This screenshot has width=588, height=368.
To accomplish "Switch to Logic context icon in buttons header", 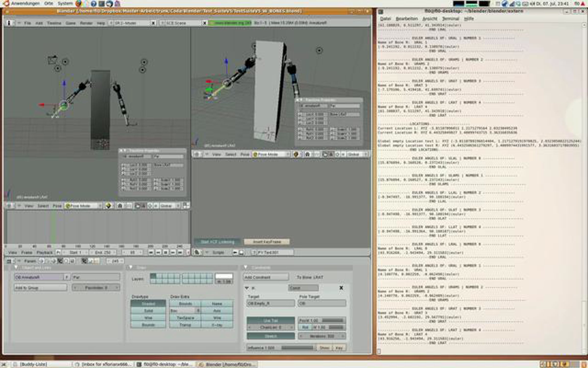I will 42,261.
